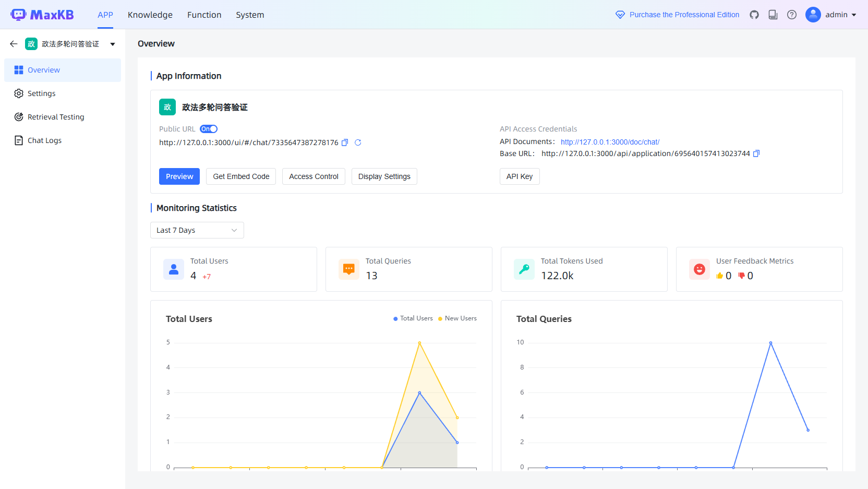
Task: Switch to the Function tab
Action: [x=204, y=15]
